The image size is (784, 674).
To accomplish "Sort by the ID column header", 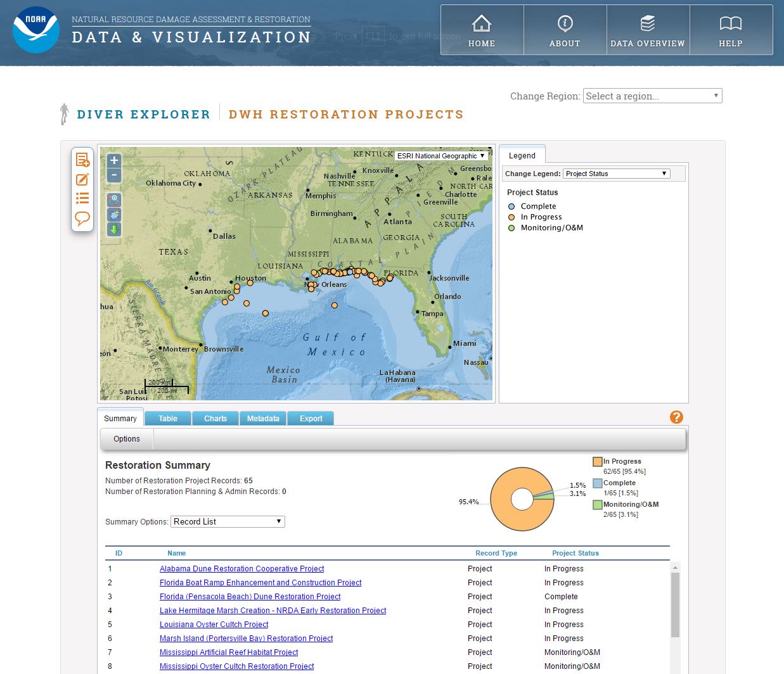I will [x=119, y=553].
